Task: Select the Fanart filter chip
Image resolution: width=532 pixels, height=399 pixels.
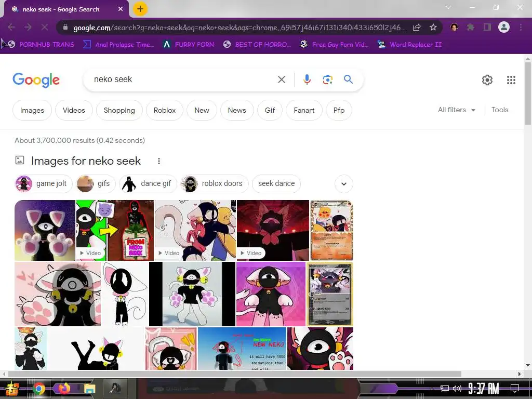Action: [x=304, y=110]
